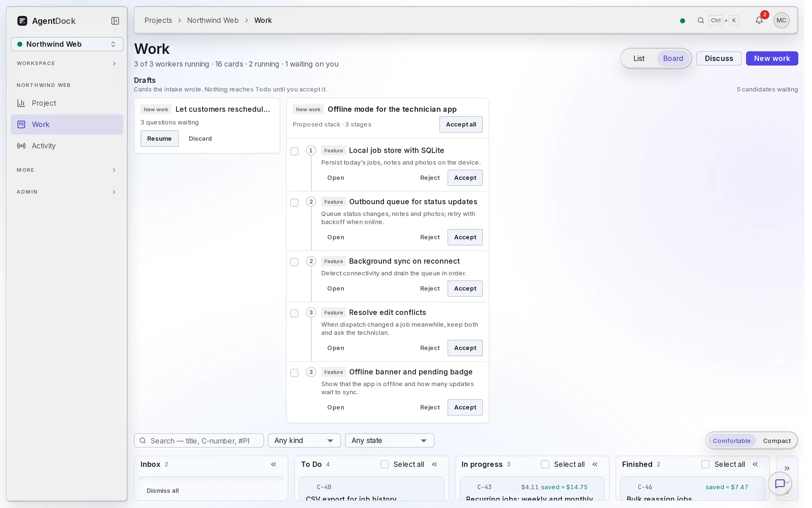The width and height of the screenshot is (812, 508).
Task: Collapse the In progress column
Action: (x=595, y=464)
